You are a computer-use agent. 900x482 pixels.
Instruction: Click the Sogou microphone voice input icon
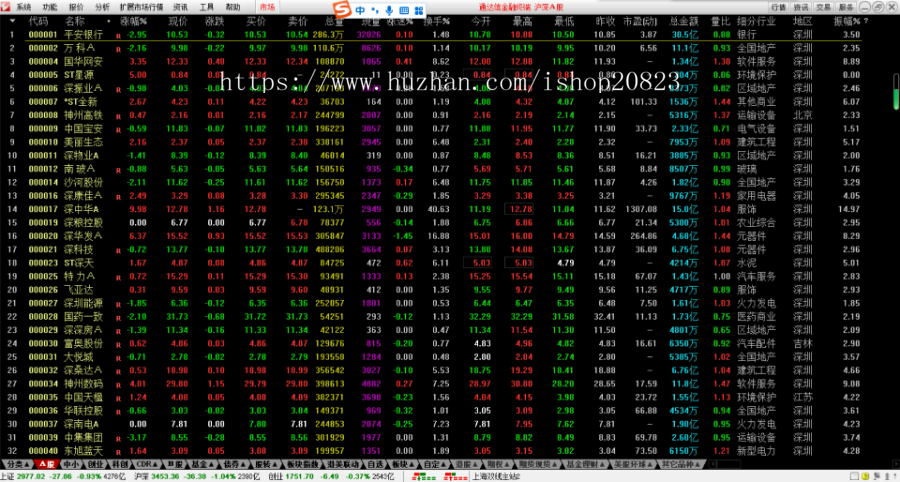coord(390,10)
